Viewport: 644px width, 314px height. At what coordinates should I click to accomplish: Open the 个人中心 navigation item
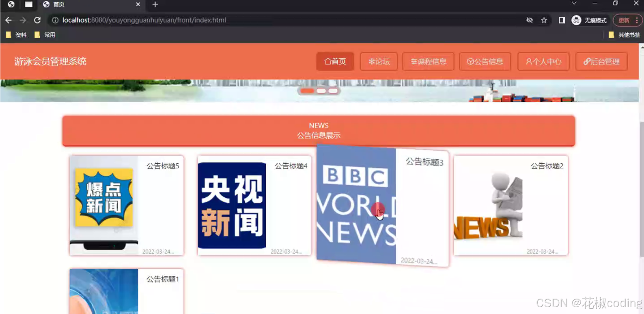(x=544, y=62)
